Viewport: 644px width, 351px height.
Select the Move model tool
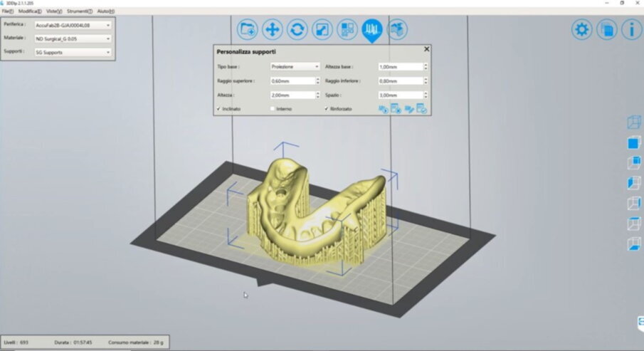click(273, 29)
